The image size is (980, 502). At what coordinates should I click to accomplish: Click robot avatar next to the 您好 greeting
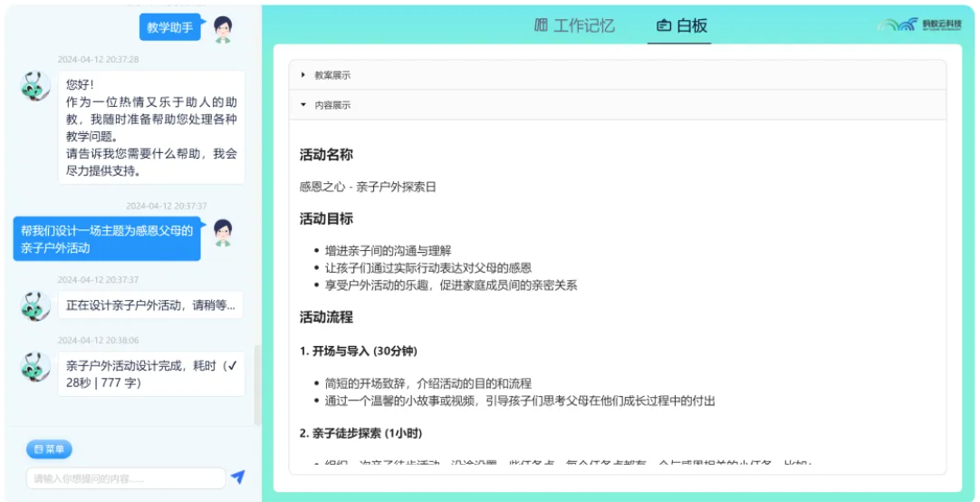(35, 86)
